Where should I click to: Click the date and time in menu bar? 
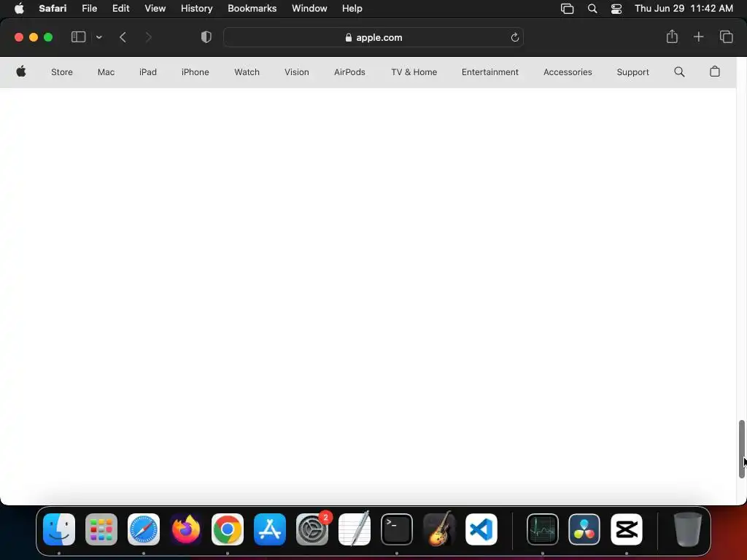pos(684,9)
